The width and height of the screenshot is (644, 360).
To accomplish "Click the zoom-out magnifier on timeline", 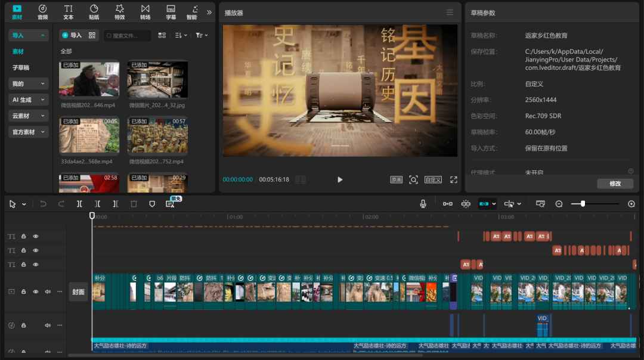I will [x=559, y=204].
